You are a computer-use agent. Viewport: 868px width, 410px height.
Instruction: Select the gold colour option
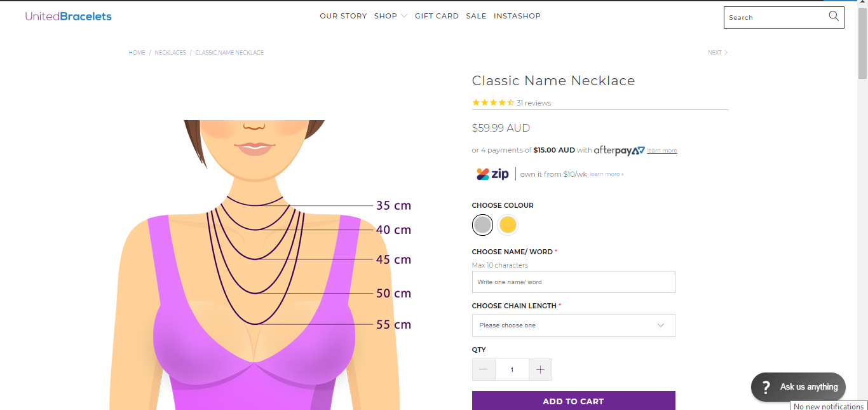tap(508, 225)
